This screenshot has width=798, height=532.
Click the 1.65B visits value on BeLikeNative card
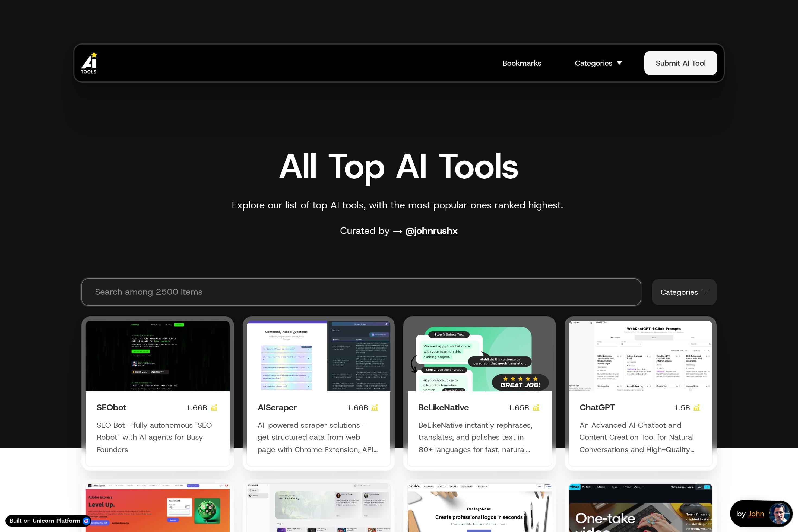point(518,408)
